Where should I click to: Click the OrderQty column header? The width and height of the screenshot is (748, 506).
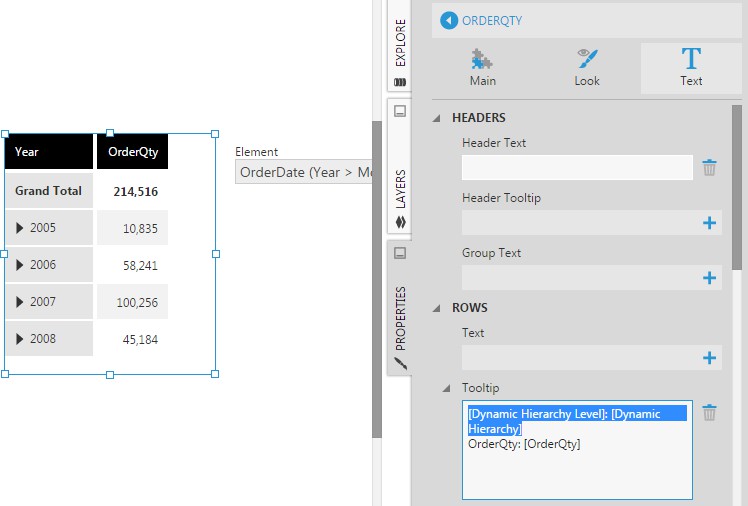(x=132, y=152)
